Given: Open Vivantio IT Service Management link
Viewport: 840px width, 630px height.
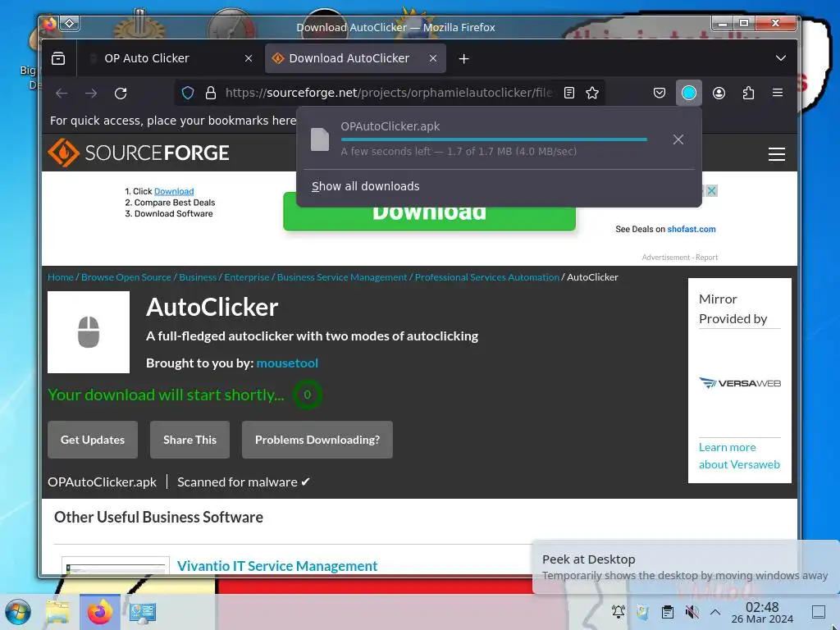Looking at the screenshot, I should [277, 566].
